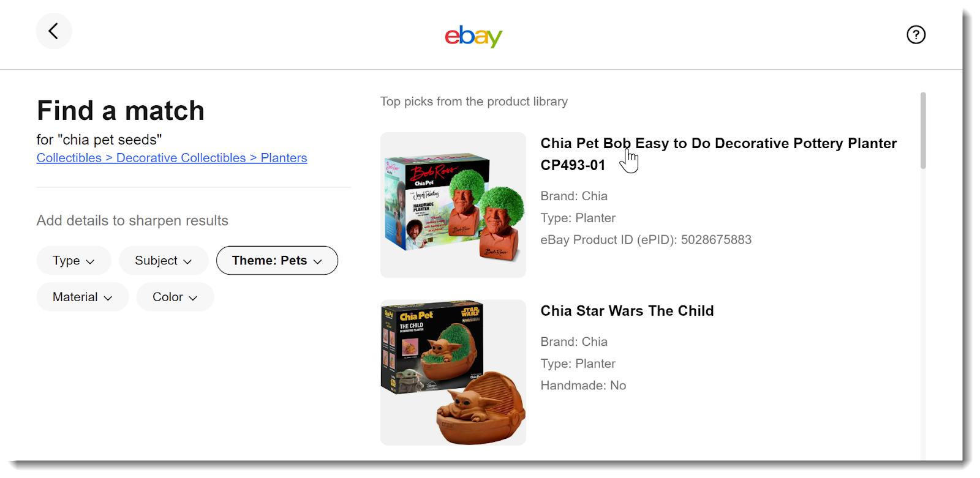Screen dimensions: 980x478
Task: Click the Material chevron arrow
Action: coord(108,298)
